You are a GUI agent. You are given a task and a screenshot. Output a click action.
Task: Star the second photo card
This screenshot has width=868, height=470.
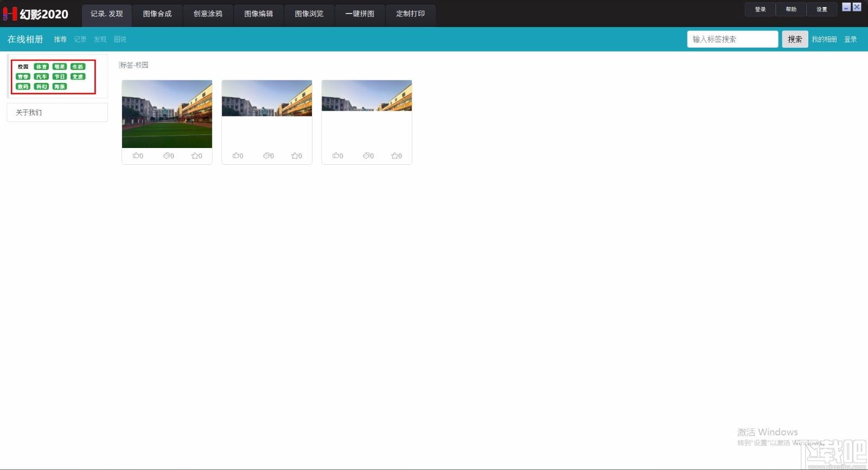point(296,156)
